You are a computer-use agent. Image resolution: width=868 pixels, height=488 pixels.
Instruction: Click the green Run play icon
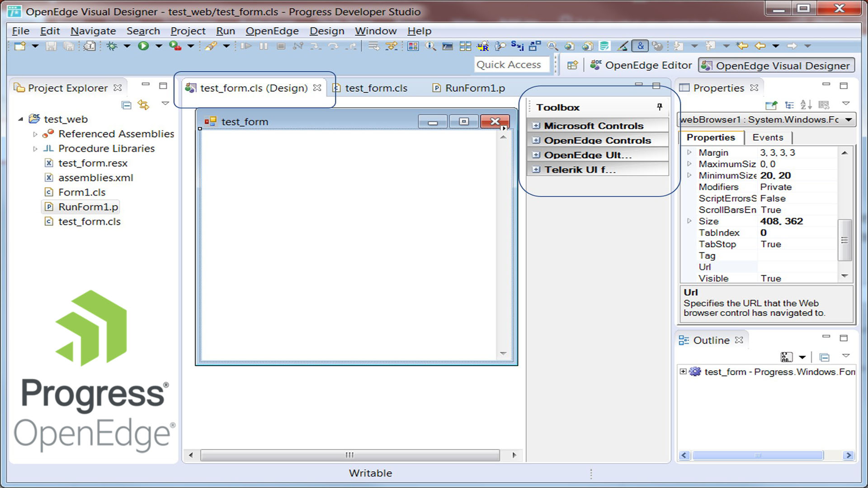point(143,46)
